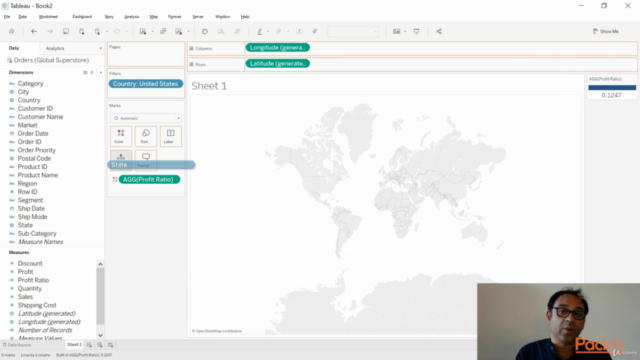The width and height of the screenshot is (640, 360).
Task: Add a new story from the bottom tab bar
Action: (x=111, y=345)
